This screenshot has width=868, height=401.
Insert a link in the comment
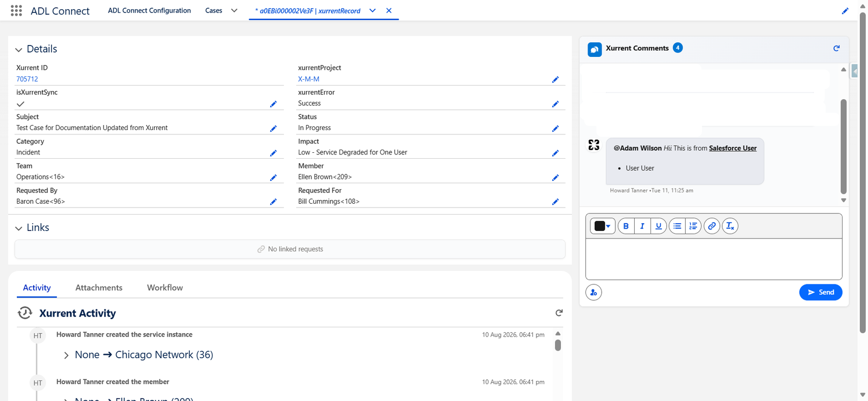point(712,226)
